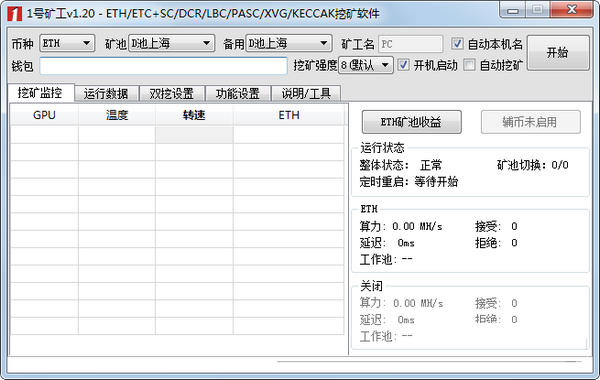Click the 转速 column header
The height and width of the screenshot is (380, 600).
[194, 115]
